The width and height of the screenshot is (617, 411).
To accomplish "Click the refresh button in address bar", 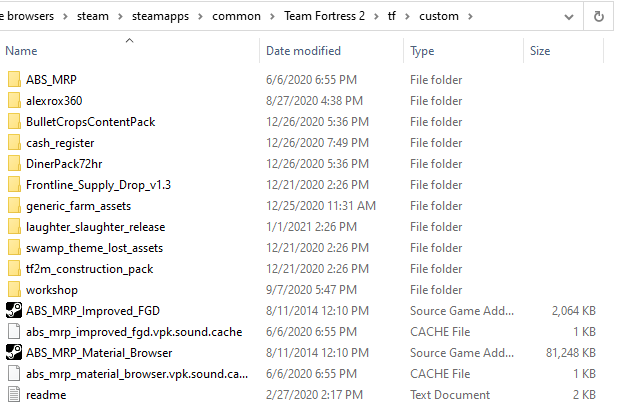I will pyautogui.click(x=599, y=17).
